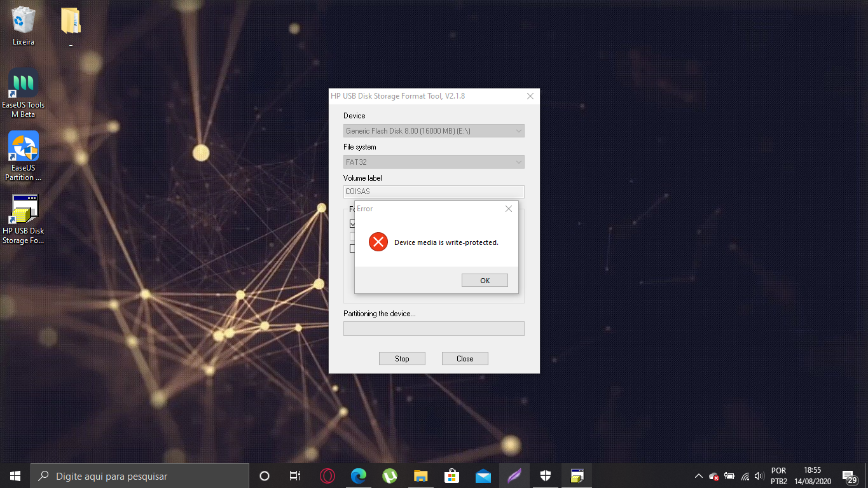Click the 'Partitioning the device...' status text

tap(380, 314)
